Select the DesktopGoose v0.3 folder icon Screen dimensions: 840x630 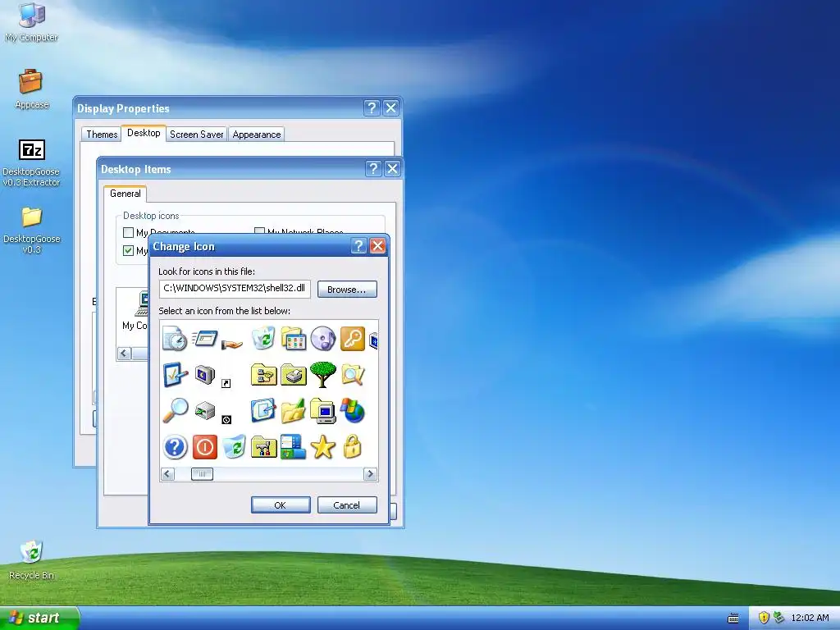pos(32,231)
